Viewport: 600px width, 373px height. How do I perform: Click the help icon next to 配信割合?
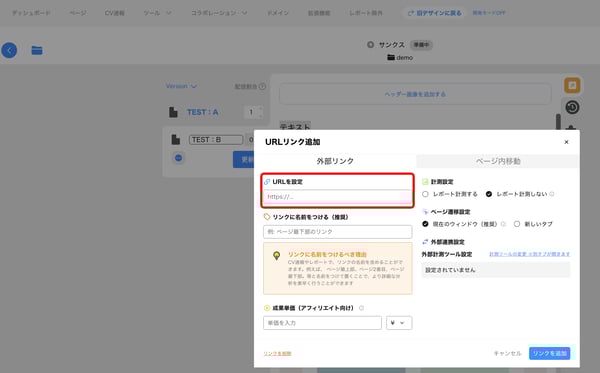tap(262, 86)
